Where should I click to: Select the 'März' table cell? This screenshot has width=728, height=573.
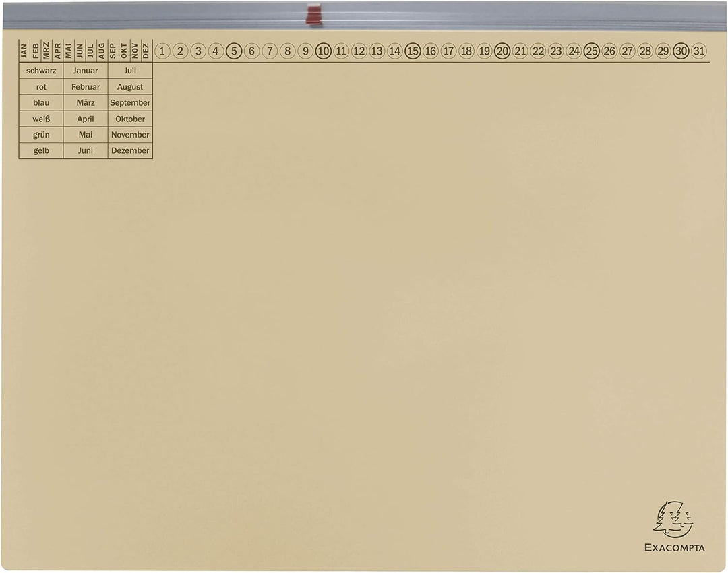click(x=86, y=103)
